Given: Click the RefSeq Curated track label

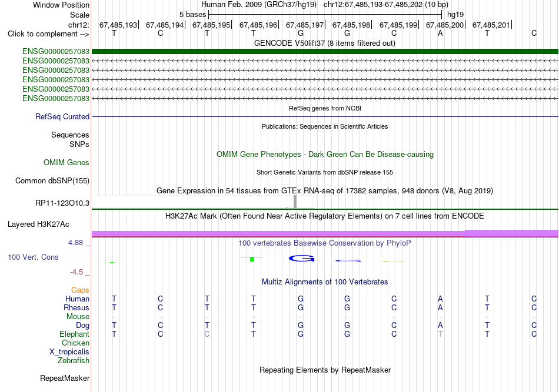Looking at the screenshot, I should (62, 116).
